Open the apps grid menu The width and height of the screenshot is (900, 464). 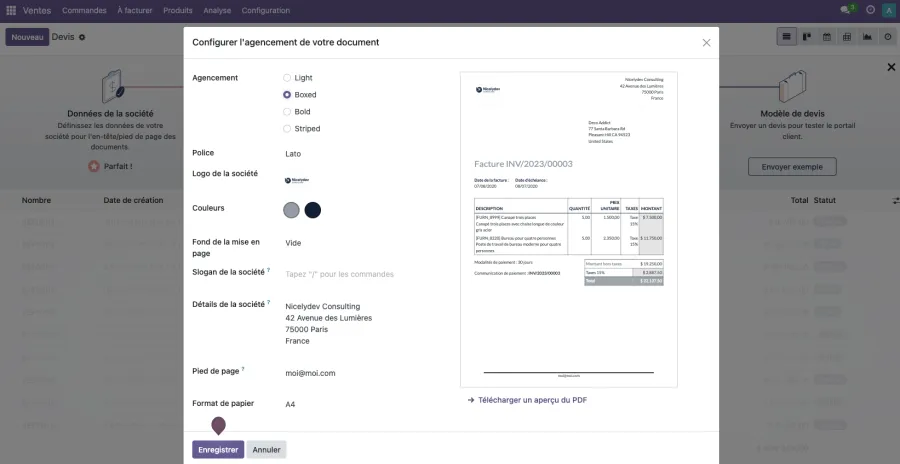point(11,10)
